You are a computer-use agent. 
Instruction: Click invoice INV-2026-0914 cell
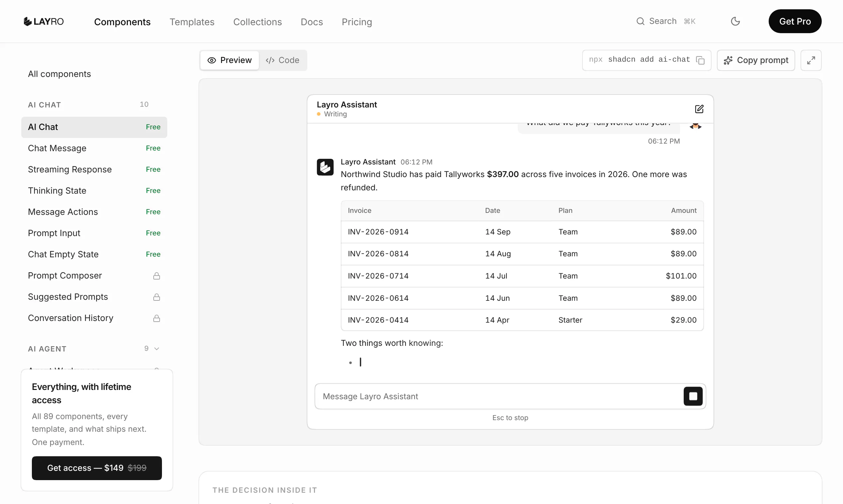coord(378,232)
